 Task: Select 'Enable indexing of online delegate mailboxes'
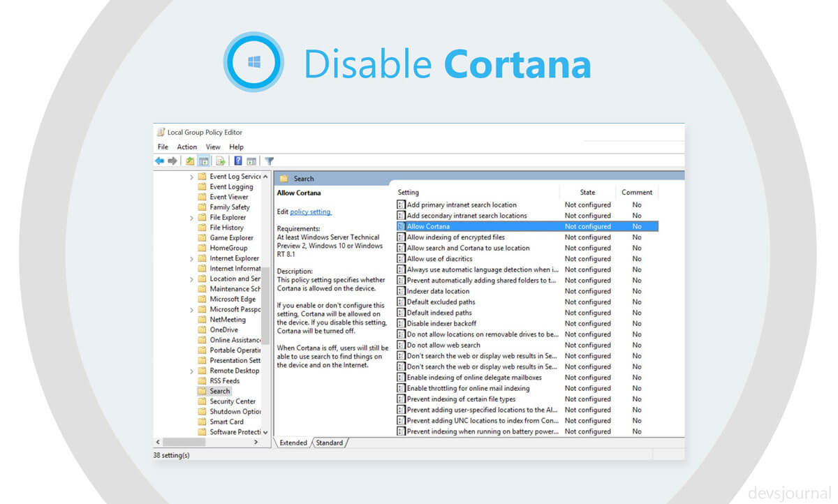(474, 378)
